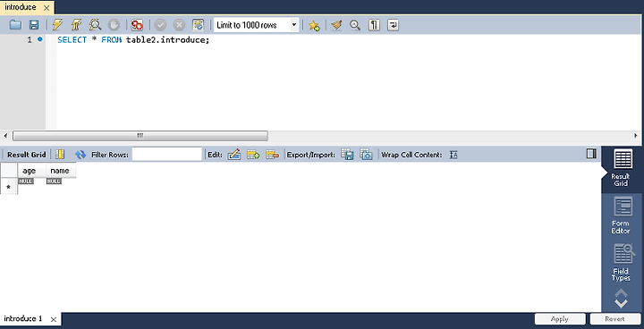Open the Form Editor view
The image size is (644, 329).
622,215
